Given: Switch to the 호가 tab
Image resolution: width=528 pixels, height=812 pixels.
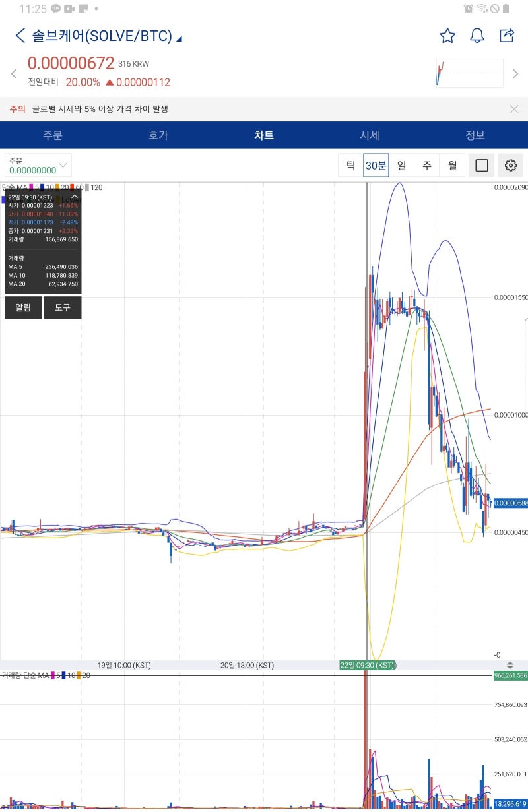Looking at the screenshot, I should 158,135.
